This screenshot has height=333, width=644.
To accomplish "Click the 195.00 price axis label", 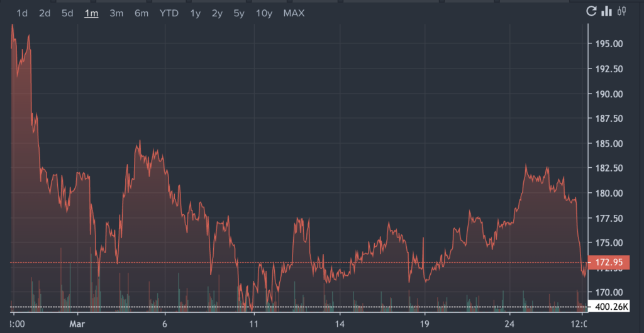I will point(608,44).
